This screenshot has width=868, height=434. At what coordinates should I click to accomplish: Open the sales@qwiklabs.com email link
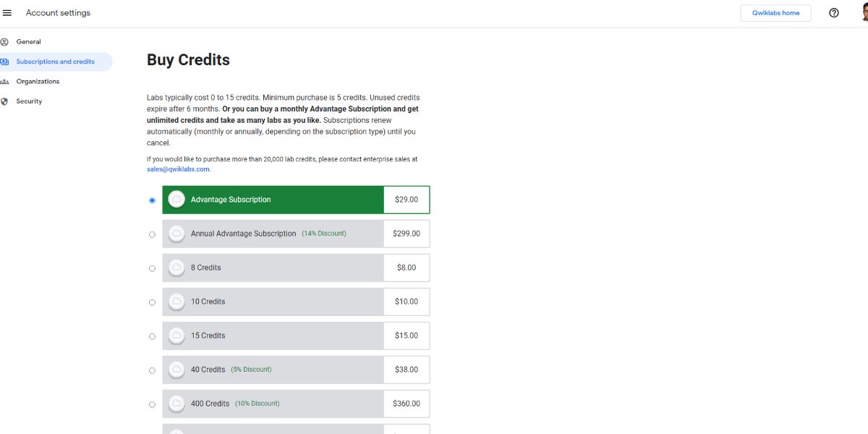[178, 169]
